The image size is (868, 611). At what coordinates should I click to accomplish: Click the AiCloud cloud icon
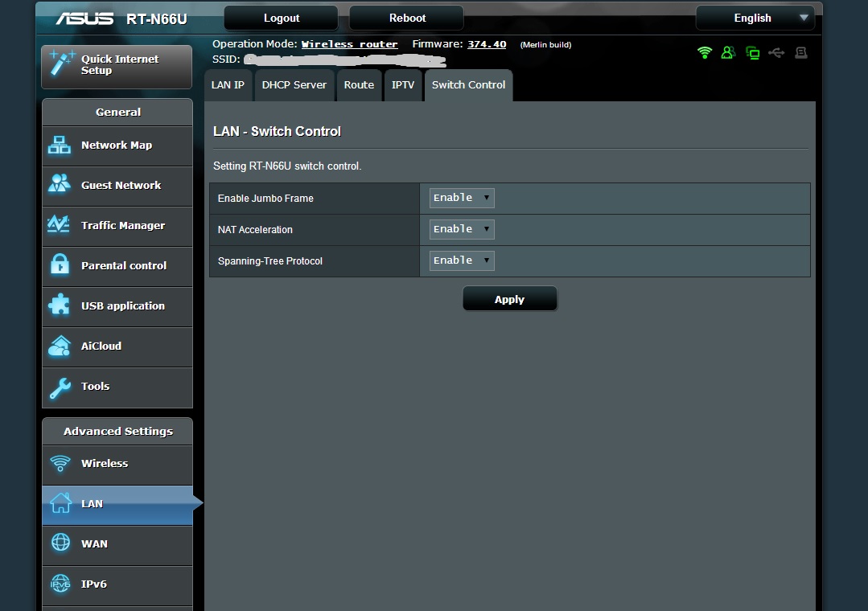(60, 346)
